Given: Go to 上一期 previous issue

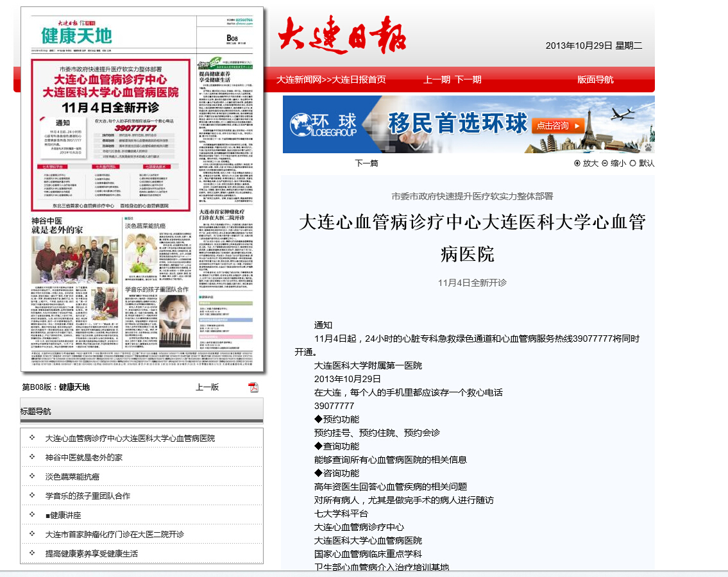Looking at the screenshot, I should click(x=437, y=80).
